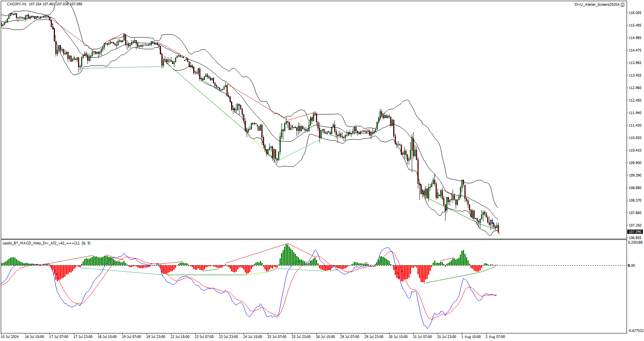Viewport: 644px width, 341px height.
Task: Click the 30 Jul 15:00 time label
Action: (x=398, y=336)
